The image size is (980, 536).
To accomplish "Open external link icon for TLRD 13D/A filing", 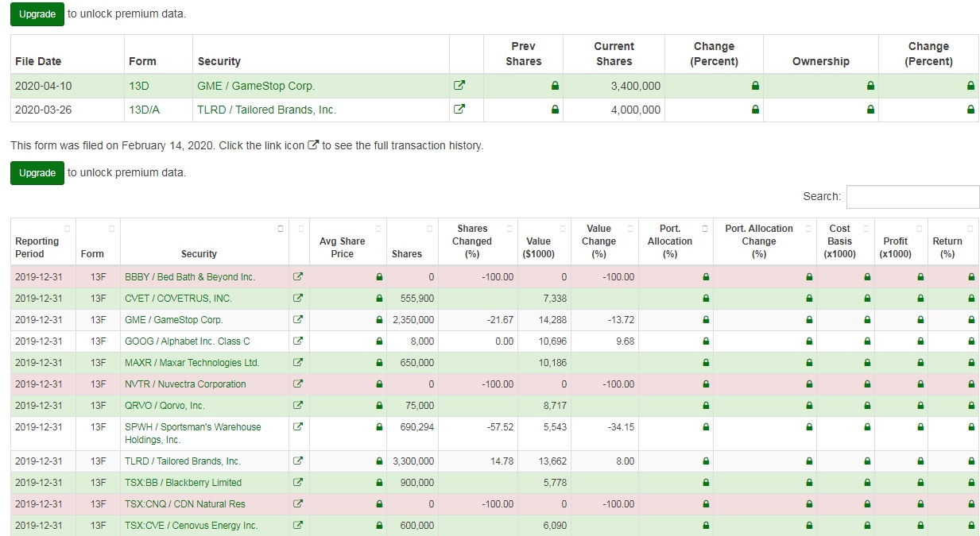I will [459, 110].
